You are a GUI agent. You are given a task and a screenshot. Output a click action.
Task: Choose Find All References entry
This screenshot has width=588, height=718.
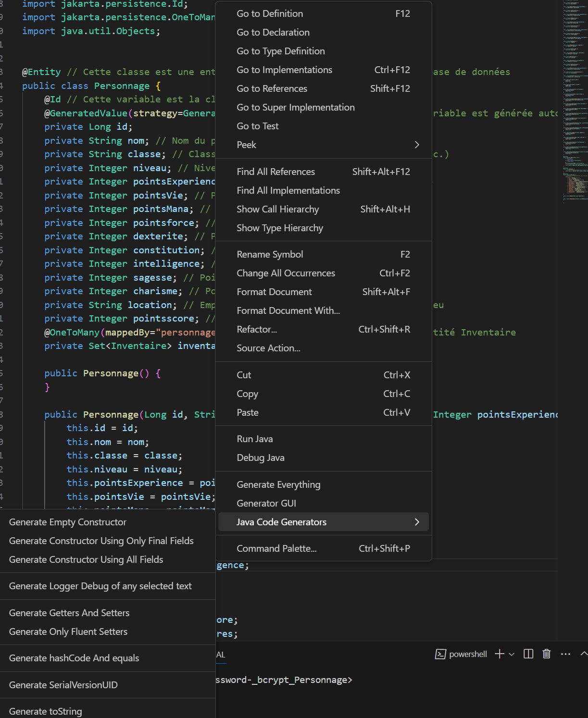(x=275, y=172)
